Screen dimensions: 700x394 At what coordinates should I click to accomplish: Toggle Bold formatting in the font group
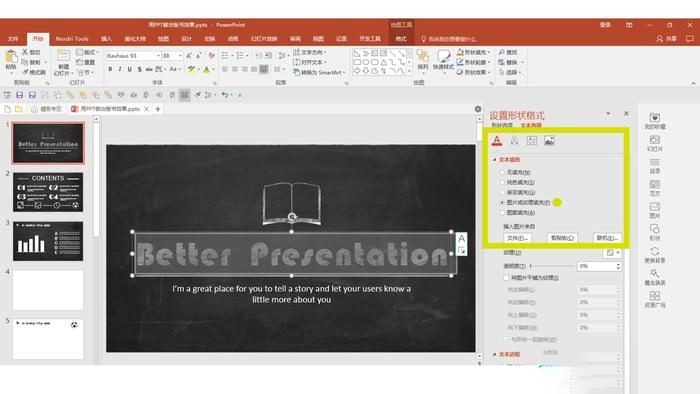pos(110,69)
